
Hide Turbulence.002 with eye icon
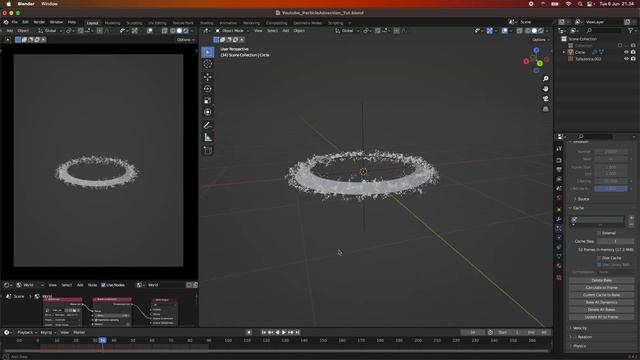tap(626, 59)
